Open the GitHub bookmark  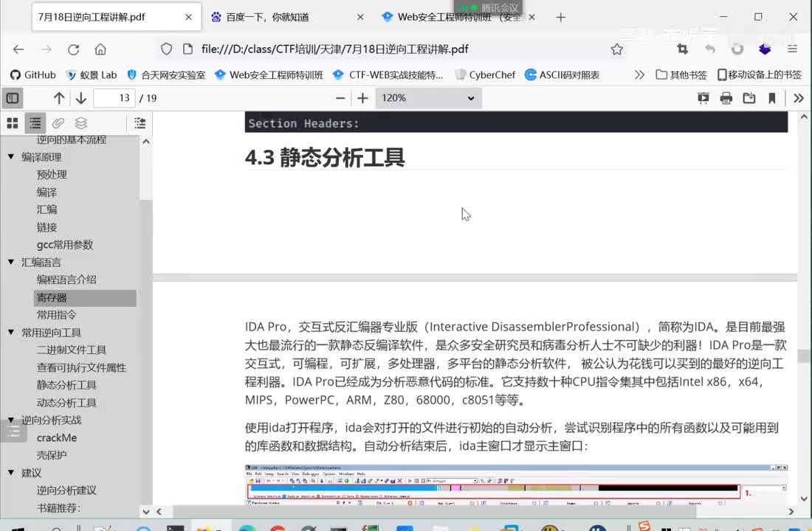pyautogui.click(x=32, y=74)
